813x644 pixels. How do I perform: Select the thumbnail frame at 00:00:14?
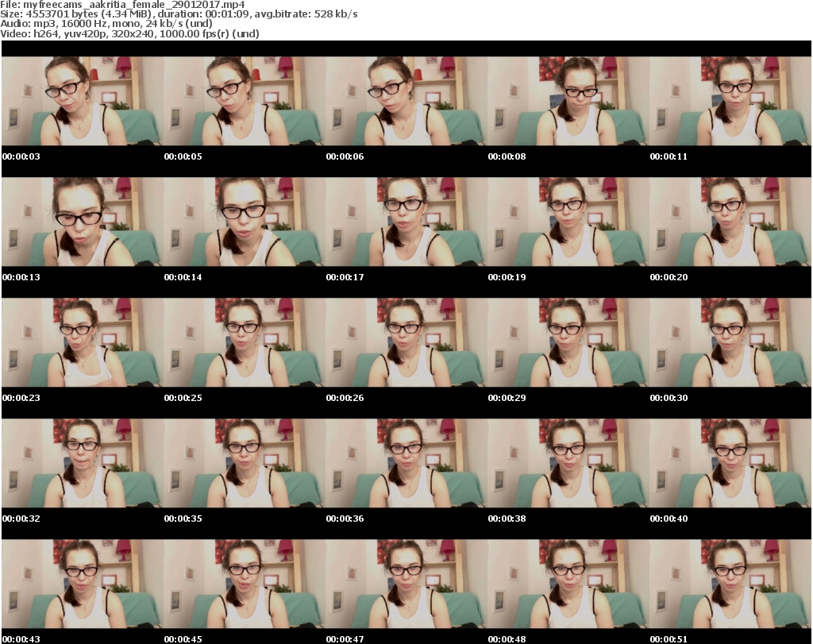point(245,222)
